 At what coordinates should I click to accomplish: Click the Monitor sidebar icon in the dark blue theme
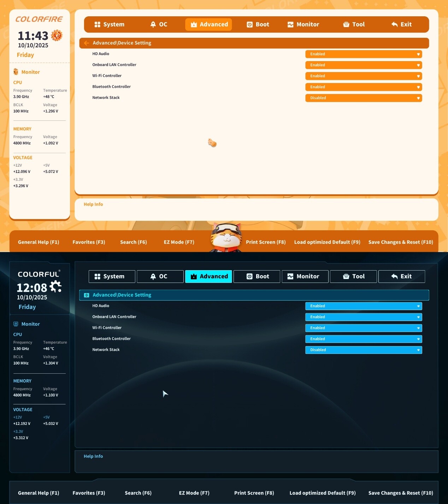pyautogui.click(x=16, y=324)
